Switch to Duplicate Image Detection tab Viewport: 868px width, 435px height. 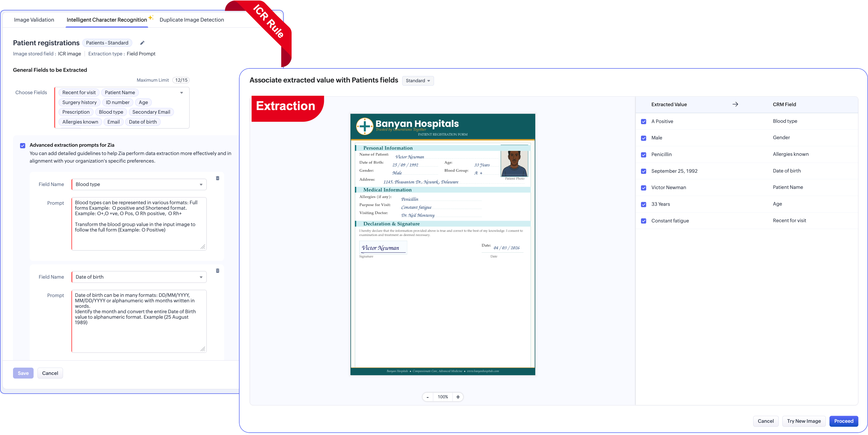(191, 20)
